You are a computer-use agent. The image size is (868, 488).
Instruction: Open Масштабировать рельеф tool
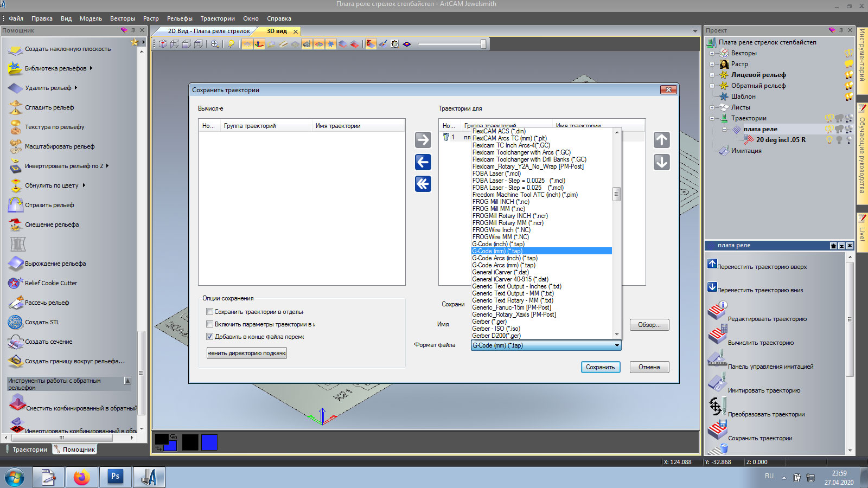52,146
